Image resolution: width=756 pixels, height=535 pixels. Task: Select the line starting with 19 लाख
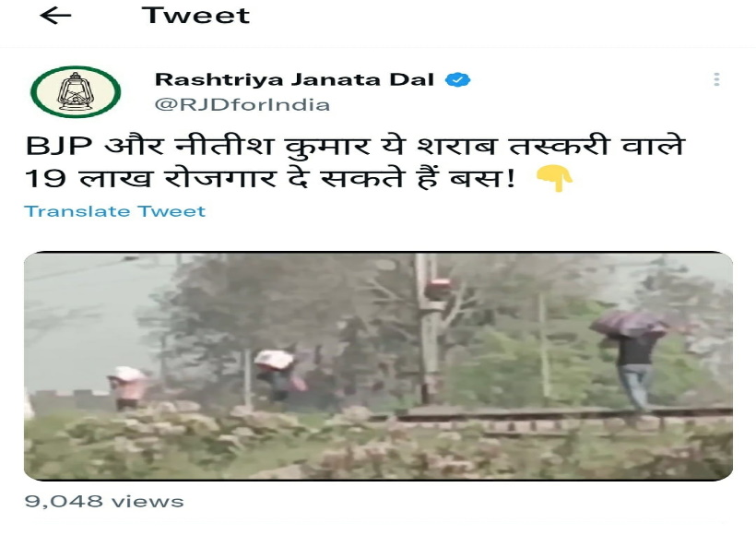click(x=270, y=178)
